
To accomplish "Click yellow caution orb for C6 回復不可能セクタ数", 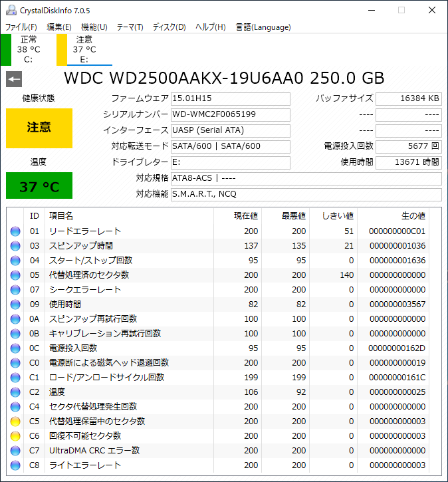I will pos(15,436).
